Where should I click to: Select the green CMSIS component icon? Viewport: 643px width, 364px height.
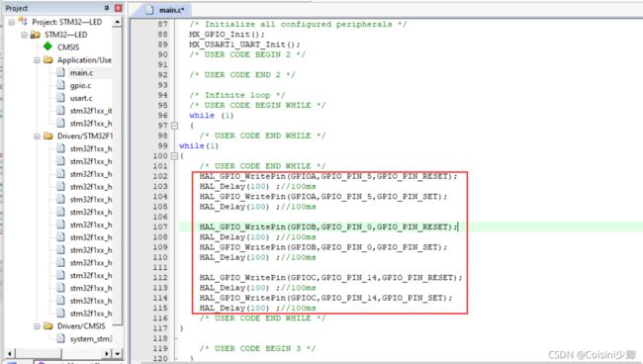coord(48,46)
